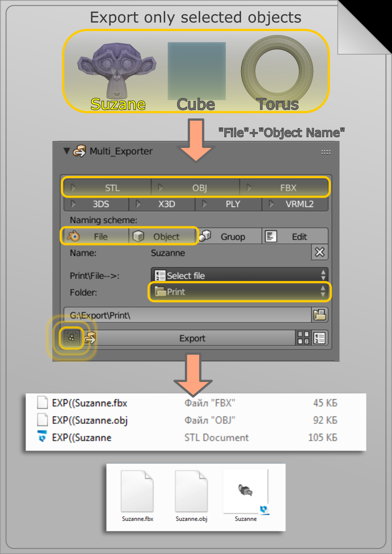Toggle the selected-objects-only icon left of Export
Viewport: 392px width, 554px height.
tap(71, 338)
